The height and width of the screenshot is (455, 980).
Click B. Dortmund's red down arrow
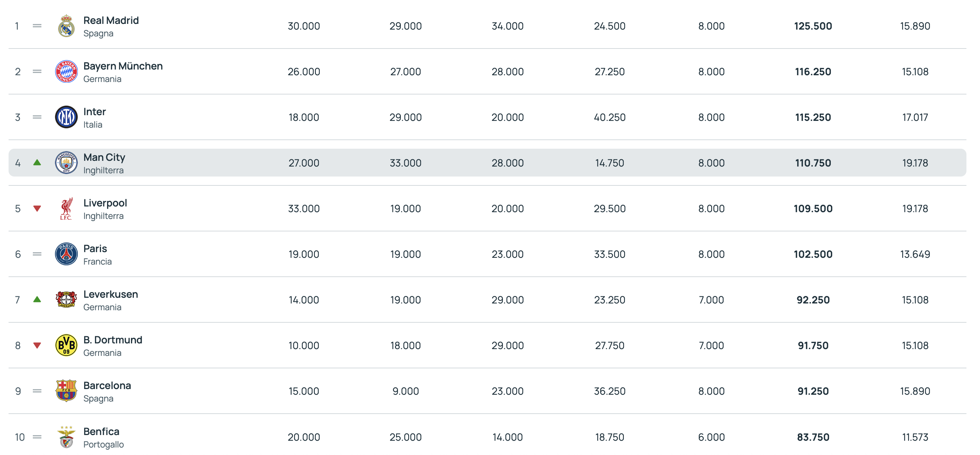pos(37,345)
